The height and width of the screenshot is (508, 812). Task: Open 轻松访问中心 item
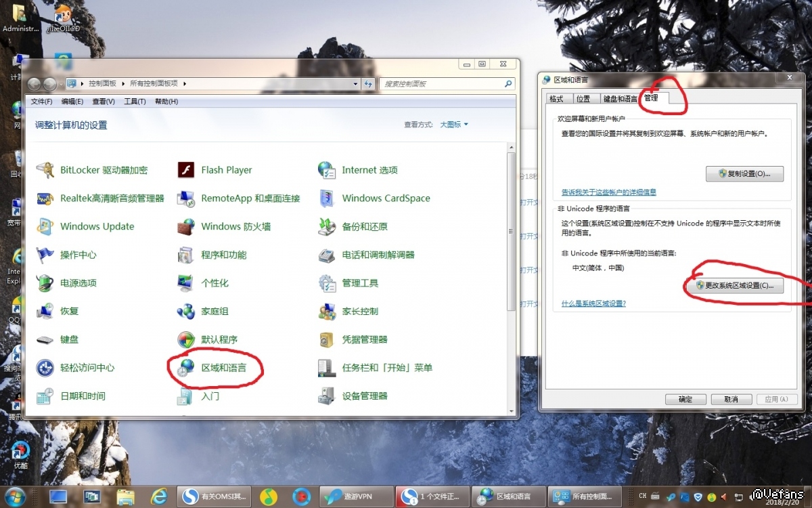(x=75, y=368)
